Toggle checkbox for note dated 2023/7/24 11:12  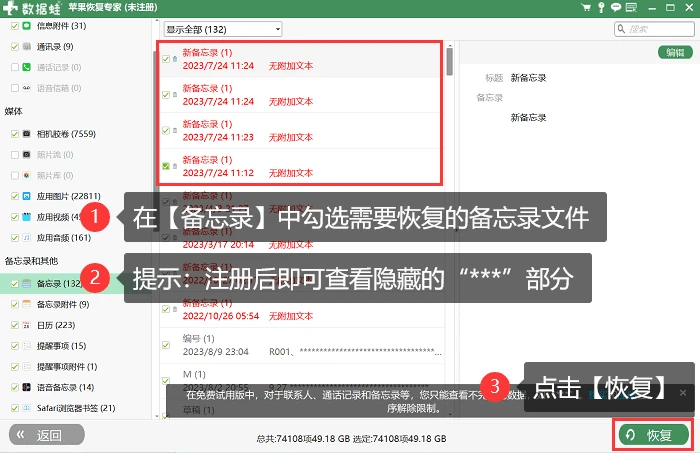[x=166, y=166]
